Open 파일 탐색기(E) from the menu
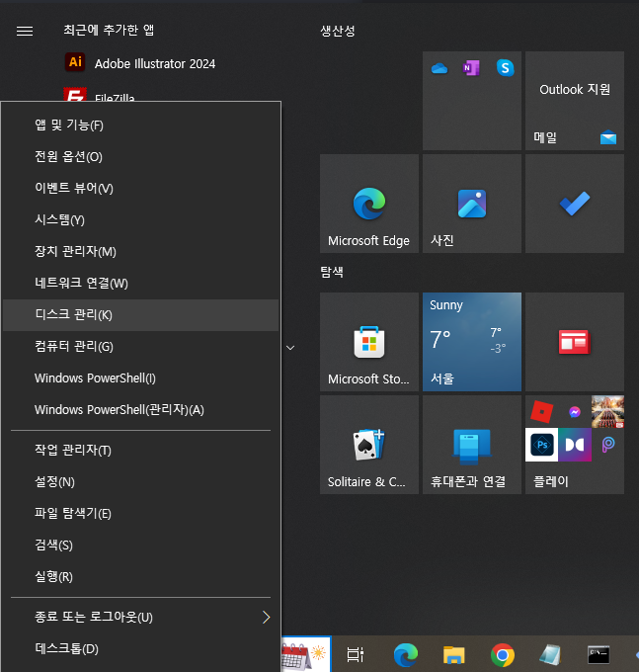 (x=141, y=514)
